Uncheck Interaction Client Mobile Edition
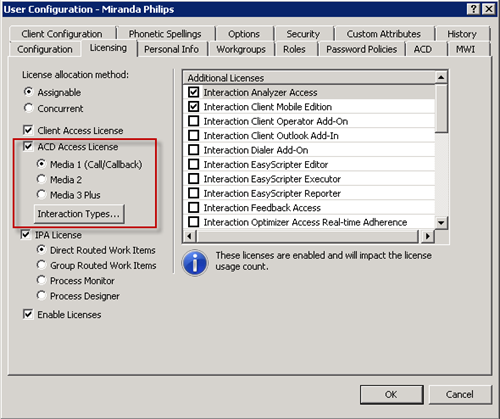 tap(194, 107)
